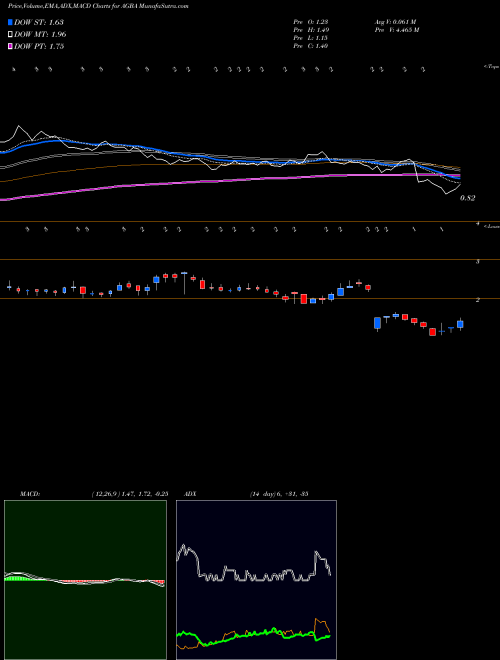Click the last blue candlestick on the right
The width and height of the screenshot is (500, 660).
[x=460, y=324]
